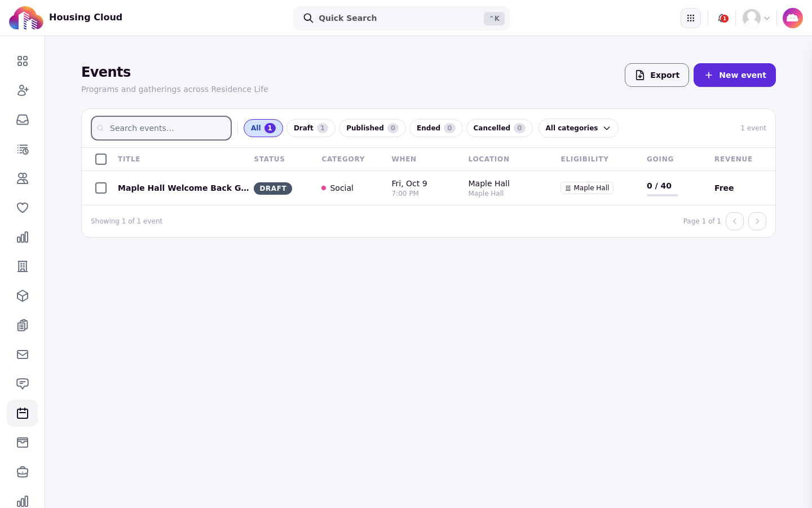Go to the next page arrow
The width and height of the screenshot is (812, 508).
pos(757,221)
